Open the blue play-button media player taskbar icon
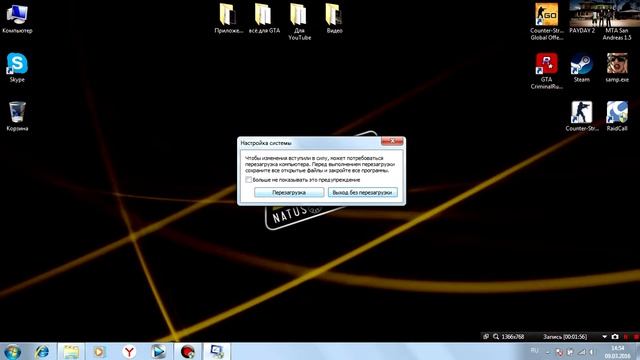 (x=158, y=351)
